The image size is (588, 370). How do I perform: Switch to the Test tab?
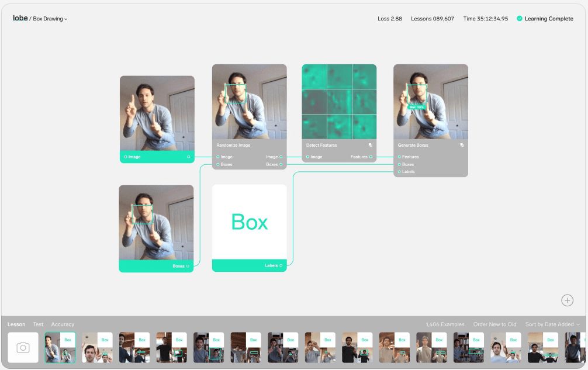point(38,324)
